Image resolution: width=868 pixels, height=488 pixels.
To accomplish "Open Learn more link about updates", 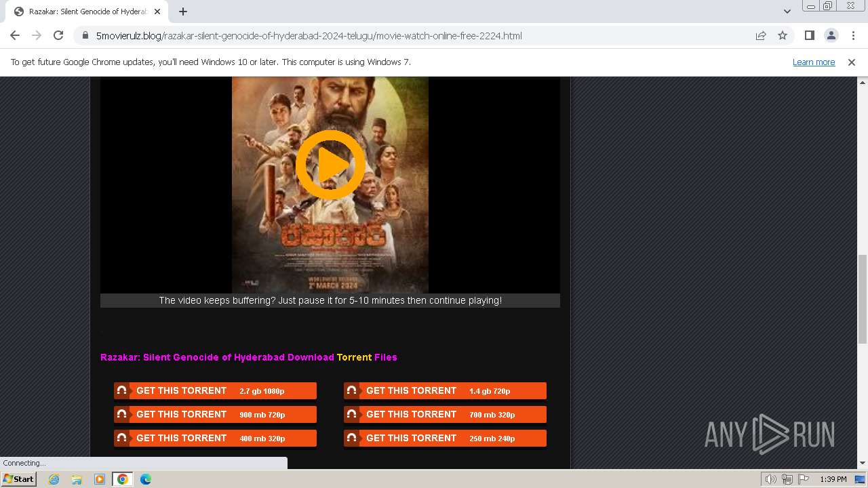I will pyautogui.click(x=814, y=62).
